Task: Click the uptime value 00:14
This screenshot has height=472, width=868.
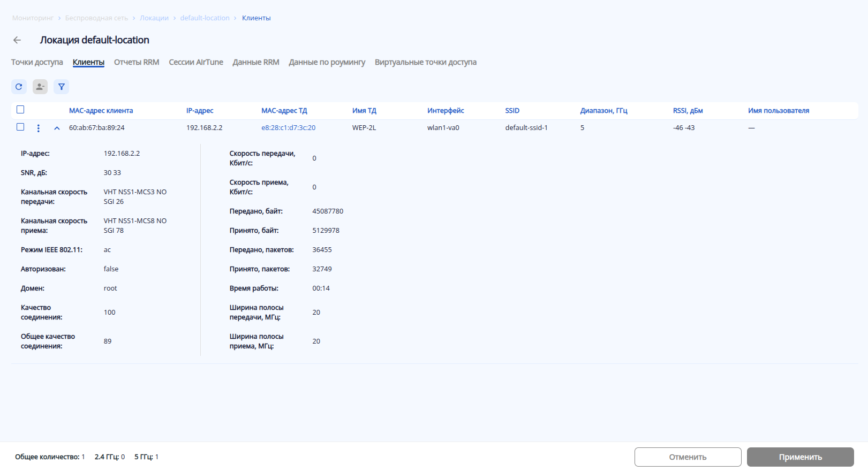Action: pos(321,288)
